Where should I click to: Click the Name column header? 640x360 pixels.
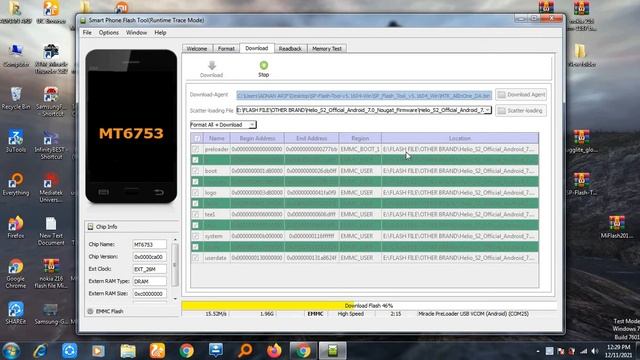[x=217, y=138]
